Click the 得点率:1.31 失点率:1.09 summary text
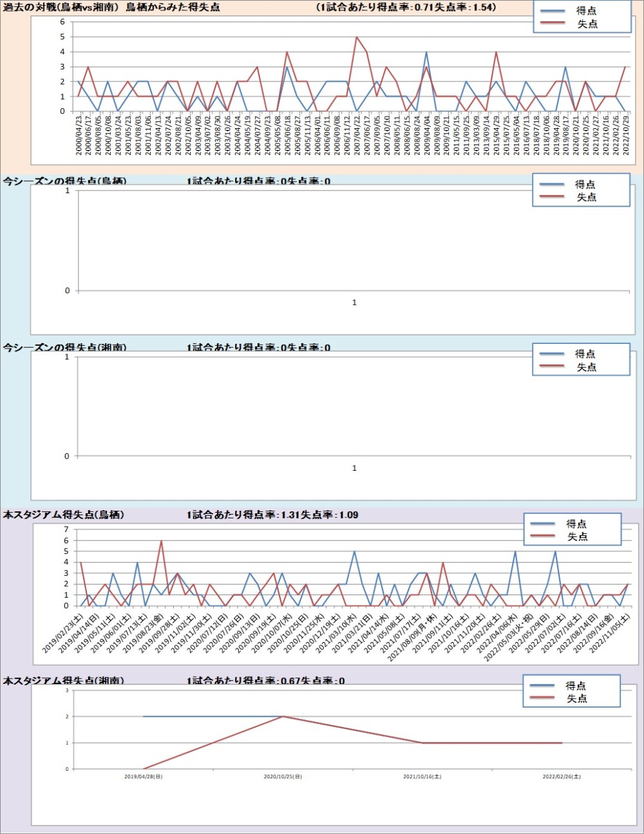 click(x=272, y=515)
